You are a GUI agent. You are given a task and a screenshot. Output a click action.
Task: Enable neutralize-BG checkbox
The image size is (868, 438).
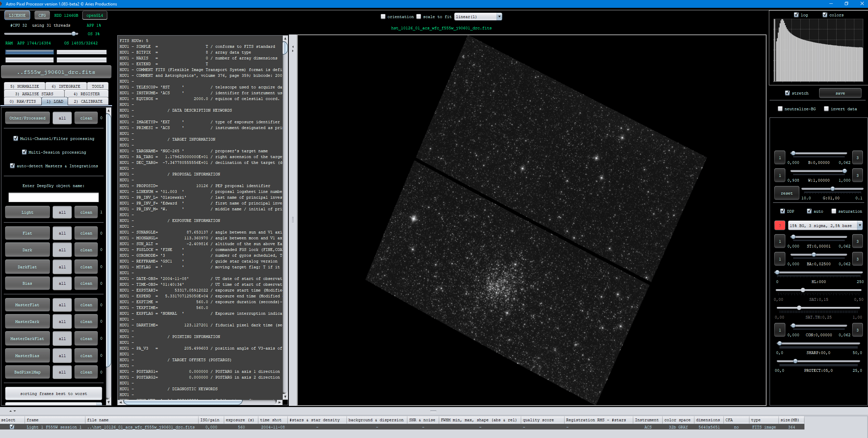[x=780, y=109]
